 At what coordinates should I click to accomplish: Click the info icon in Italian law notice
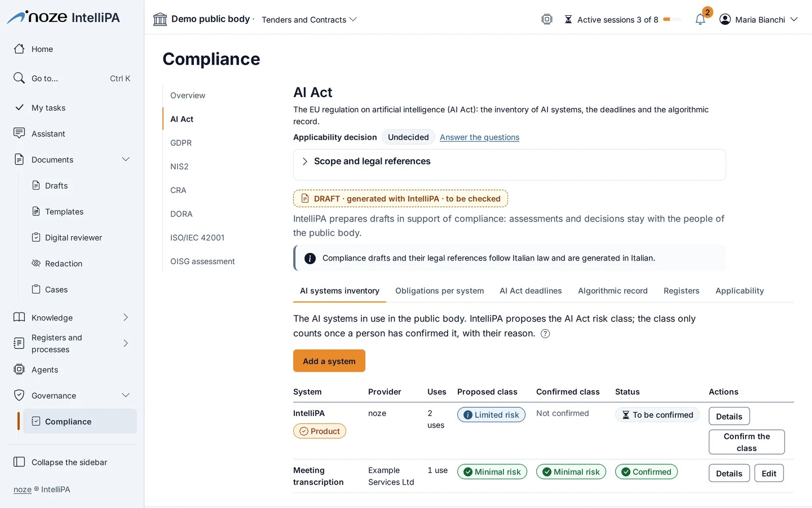[310, 259]
